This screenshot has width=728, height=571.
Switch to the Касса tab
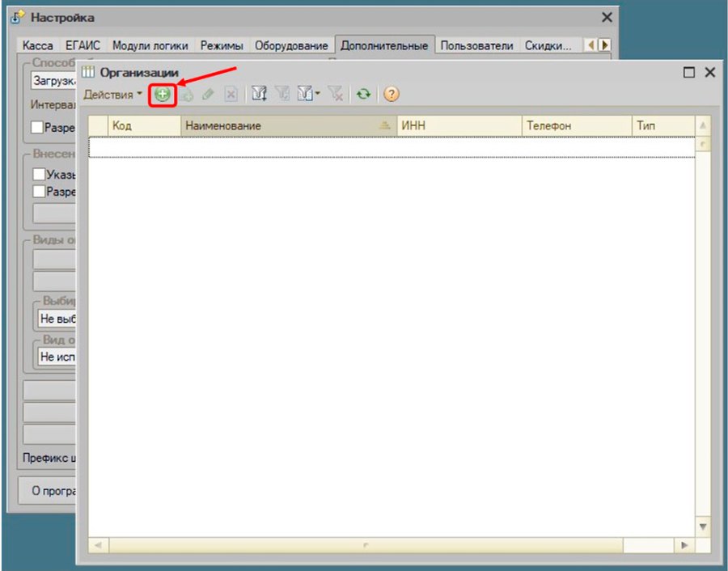37,45
